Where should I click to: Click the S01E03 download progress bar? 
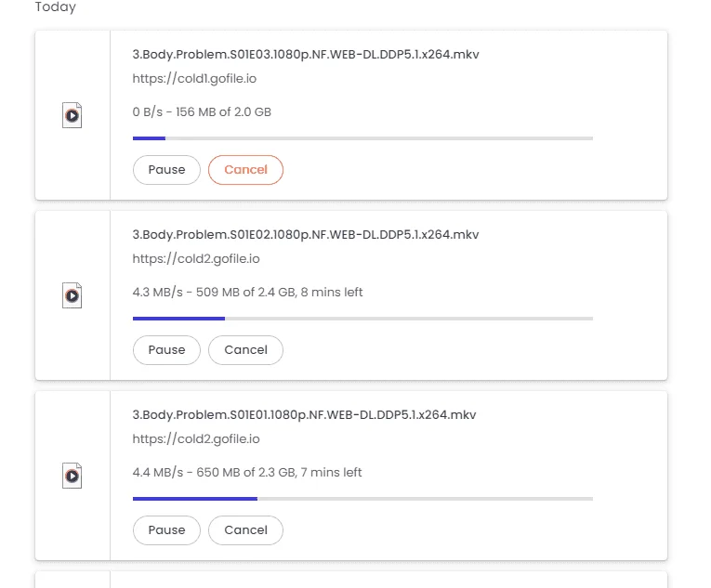pyautogui.click(x=362, y=138)
